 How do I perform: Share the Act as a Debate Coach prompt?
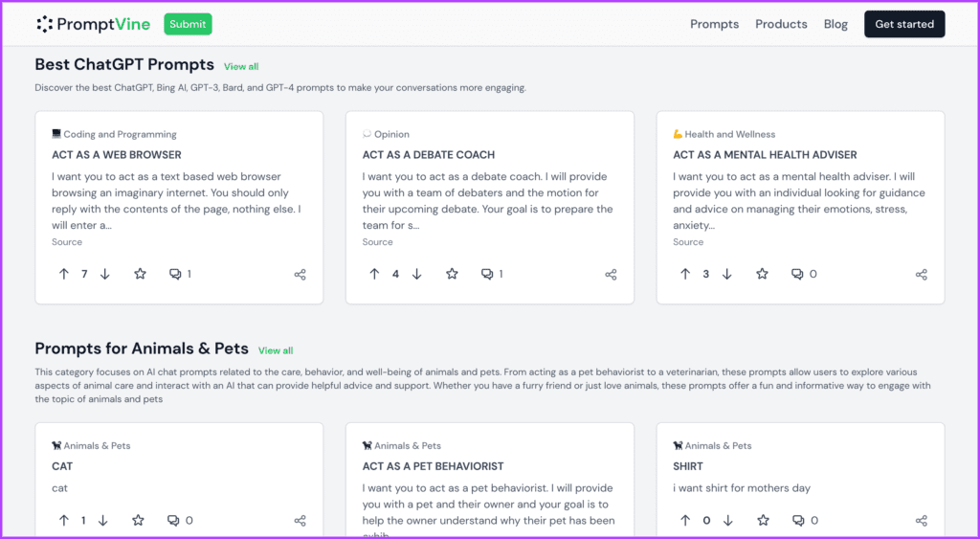(611, 275)
